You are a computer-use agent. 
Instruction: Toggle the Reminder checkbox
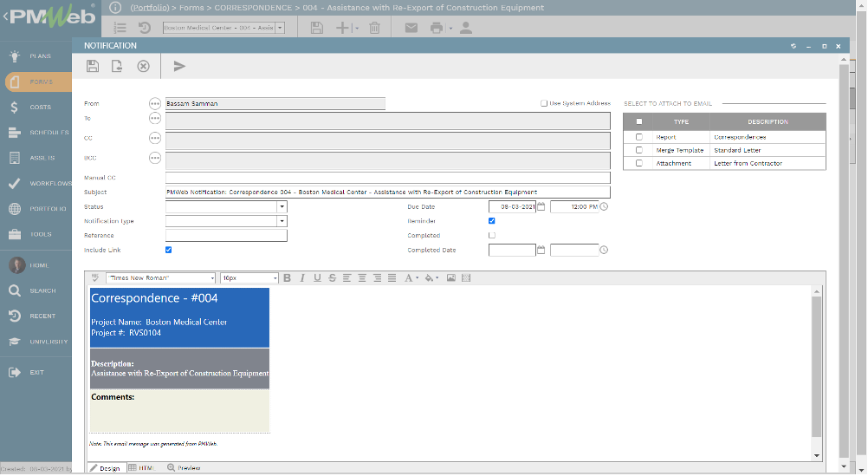[x=491, y=220]
